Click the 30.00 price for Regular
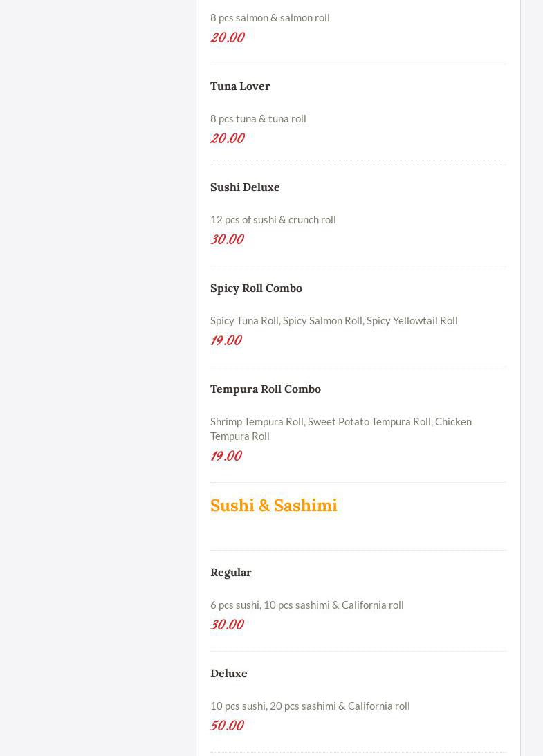This screenshot has height=756, width=543. coord(227,625)
